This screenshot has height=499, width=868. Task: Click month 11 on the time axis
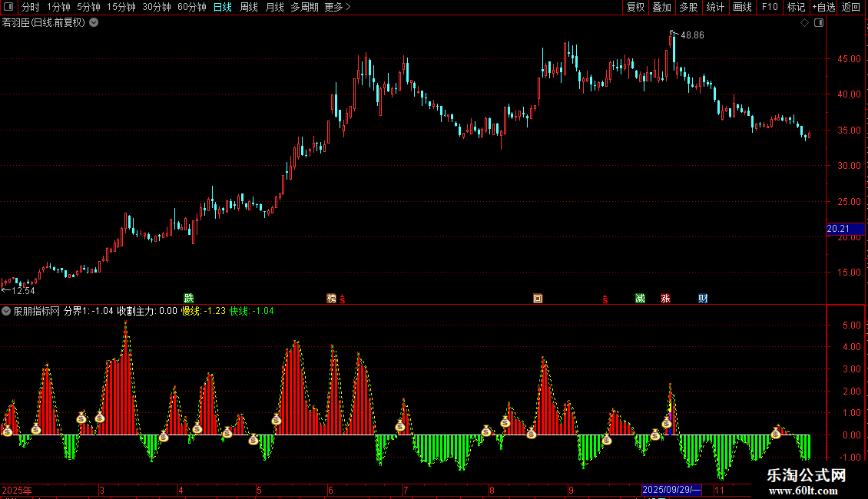pyautogui.click(x=719, y=490)
